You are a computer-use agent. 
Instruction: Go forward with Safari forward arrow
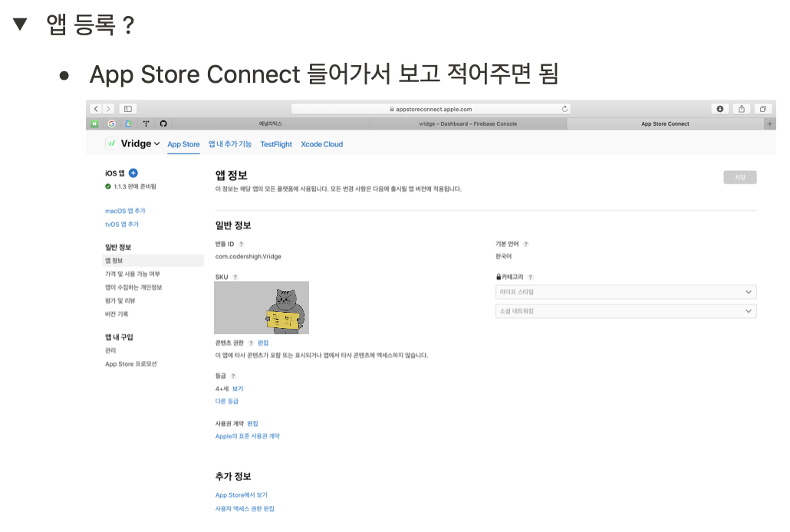click(x=108, y=109)
